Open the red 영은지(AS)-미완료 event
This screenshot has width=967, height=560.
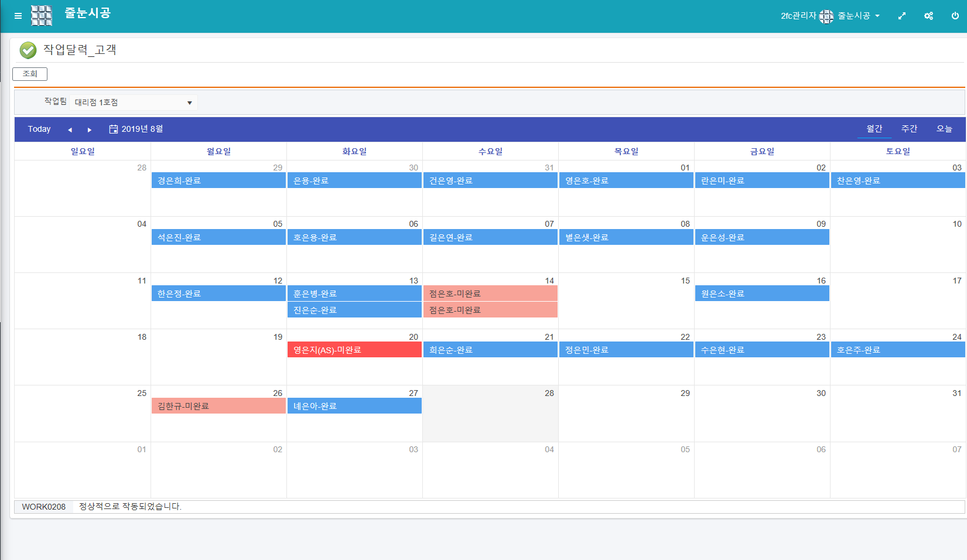point(354,350)
